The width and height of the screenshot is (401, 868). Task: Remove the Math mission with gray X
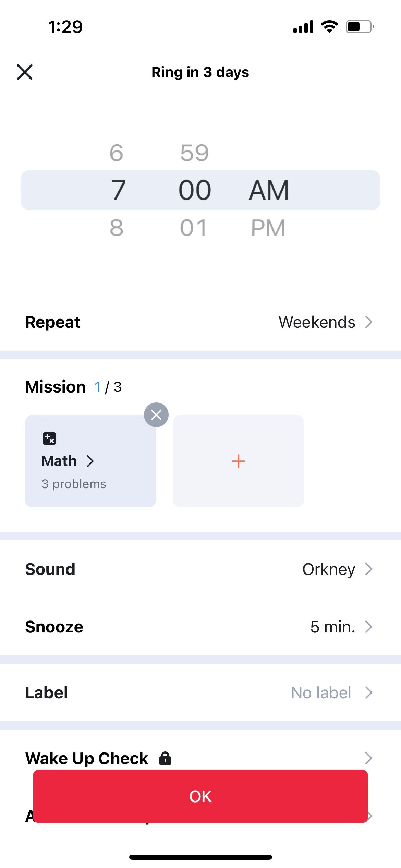pos(156,415)
